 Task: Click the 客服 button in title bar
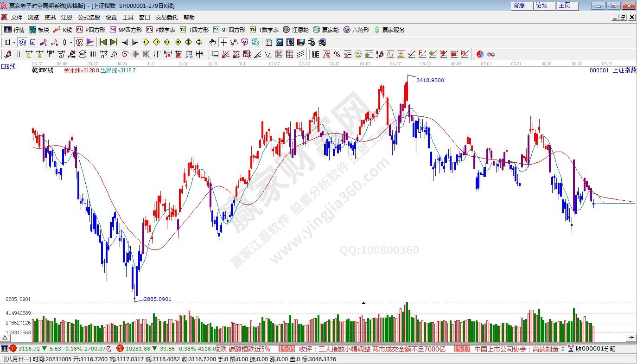click(x=519, y=6)
